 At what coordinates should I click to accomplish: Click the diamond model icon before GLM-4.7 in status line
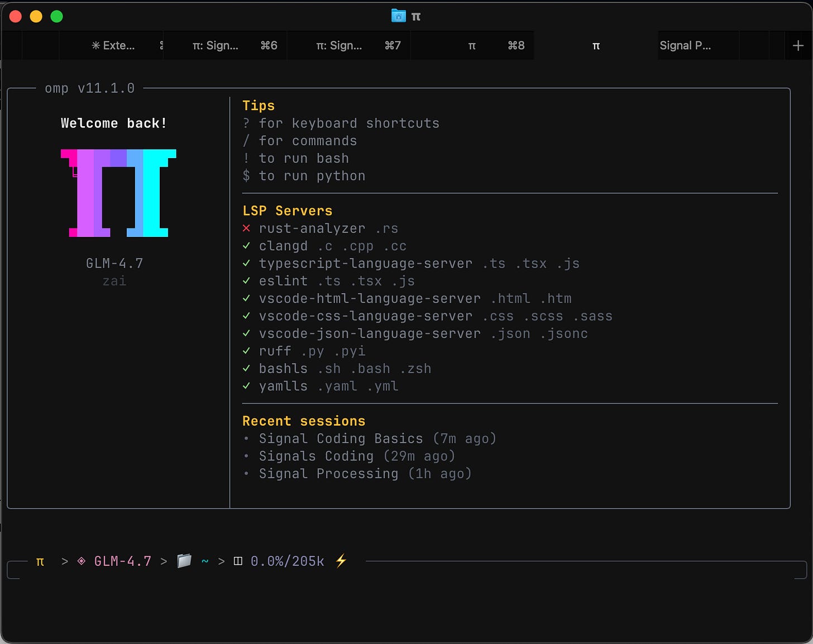click(x=82, y=561)
